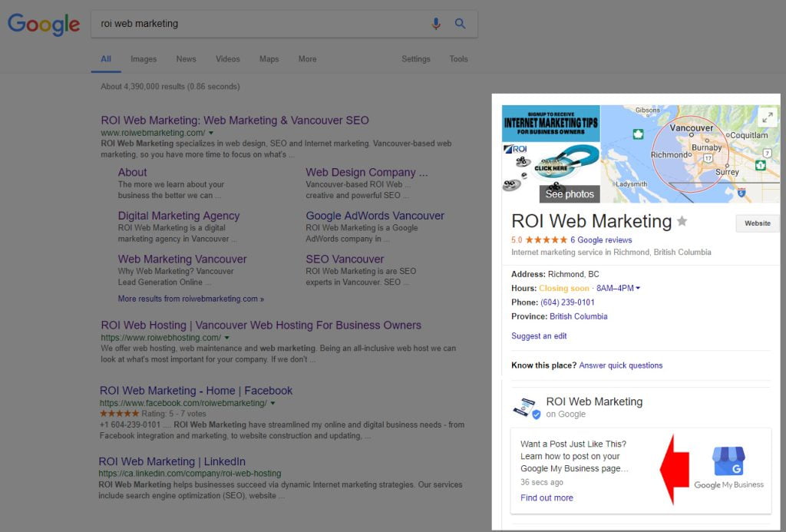Click the ROI Web Marketing knowledge panel title
Viewport: 786px width, 532px height.
[x=592, y=221]
